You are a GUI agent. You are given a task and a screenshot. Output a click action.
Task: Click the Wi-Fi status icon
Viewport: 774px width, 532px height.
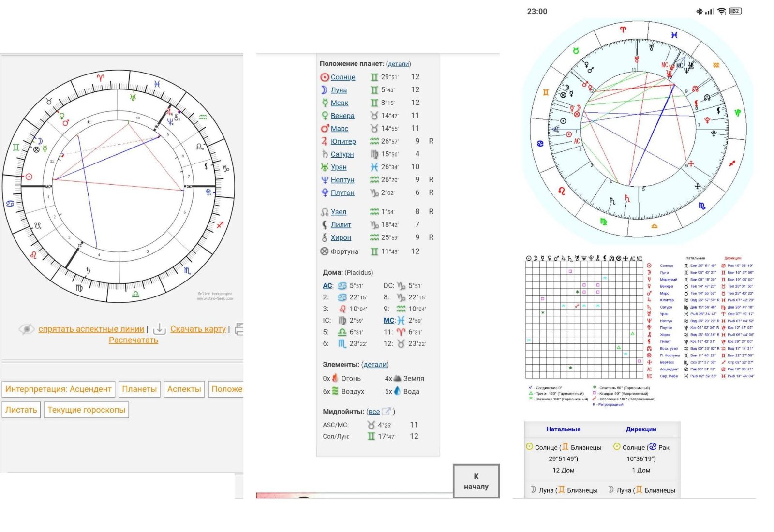pyautogui.click(x=722, y=11)
